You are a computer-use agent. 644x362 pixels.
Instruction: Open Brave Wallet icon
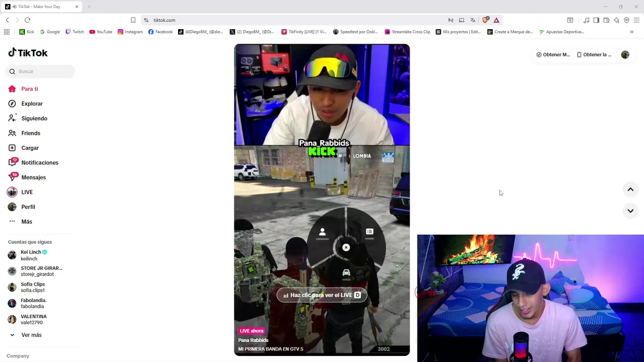point(606,20)
